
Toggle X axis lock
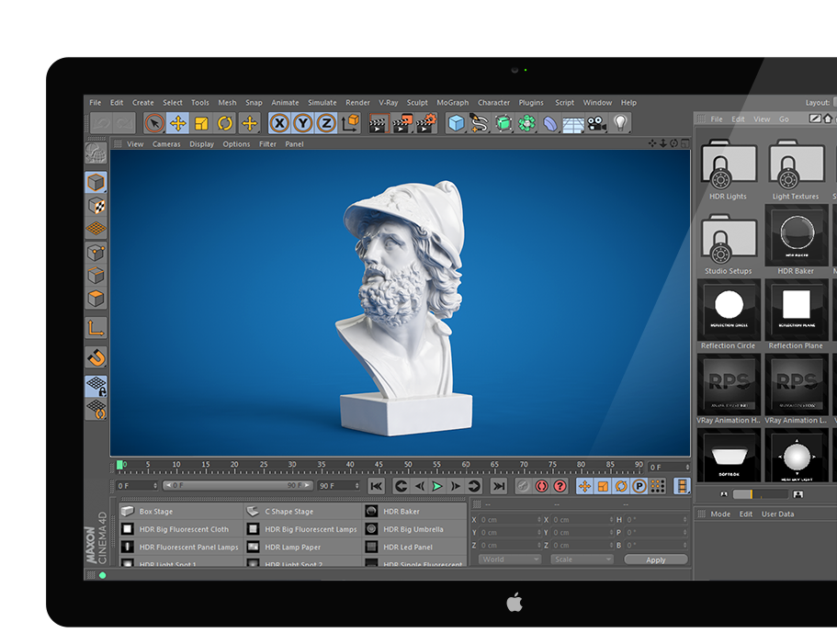[279, 123]
